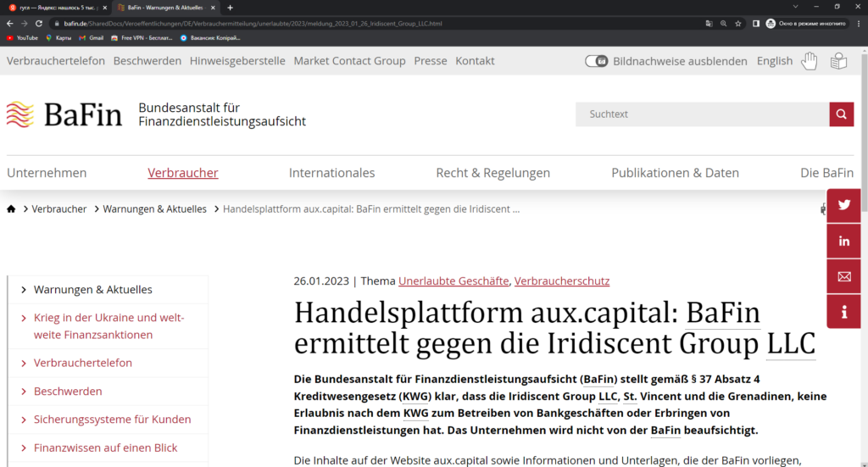Click the Unerlaubte Geschäfte topic link
The height and width of the screenshot is (467, 868).
[x=453, y=281]
